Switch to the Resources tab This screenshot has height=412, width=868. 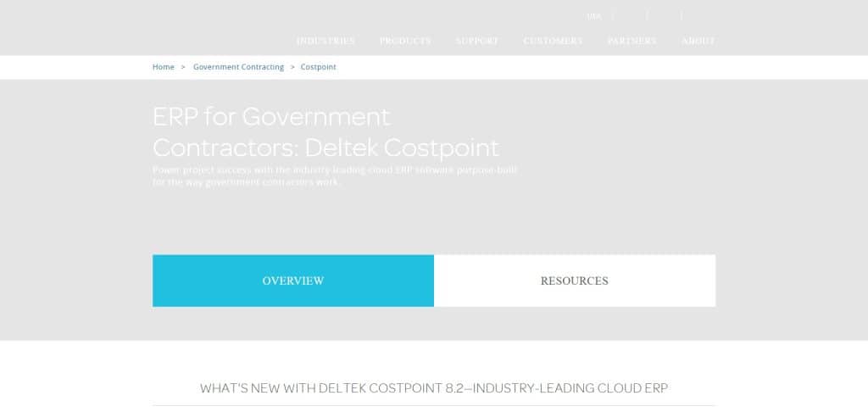click(x=575, y=281)
